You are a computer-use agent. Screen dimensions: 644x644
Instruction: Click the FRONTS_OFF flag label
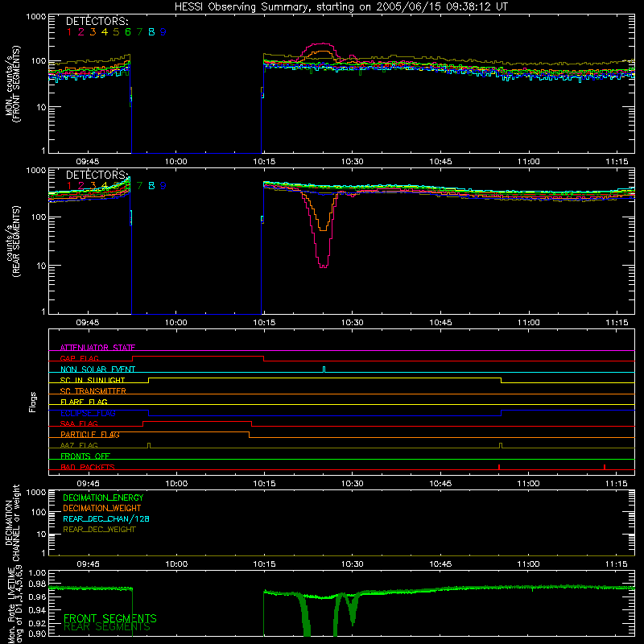(x=85, y=456)
